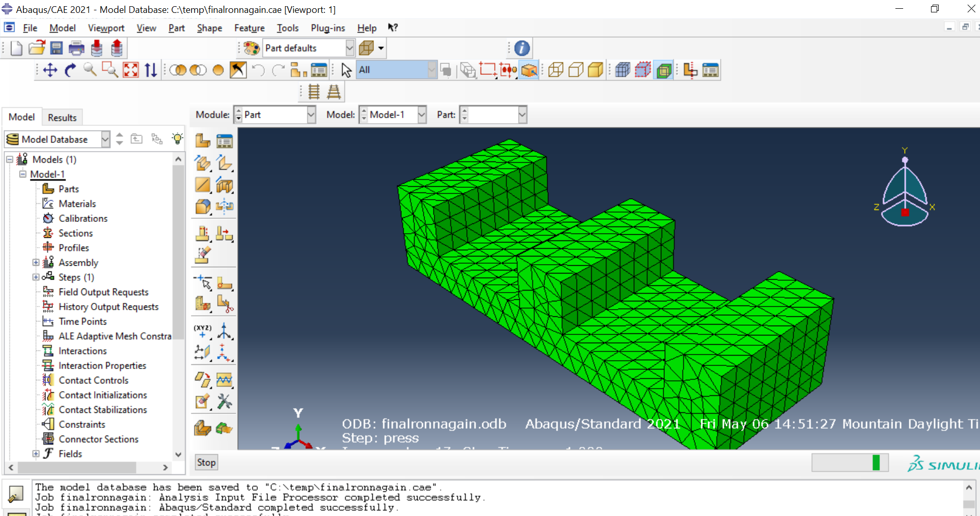980x516 pixels.
Task: Click the Pan View tool
Action: click(x=50, y=70)
